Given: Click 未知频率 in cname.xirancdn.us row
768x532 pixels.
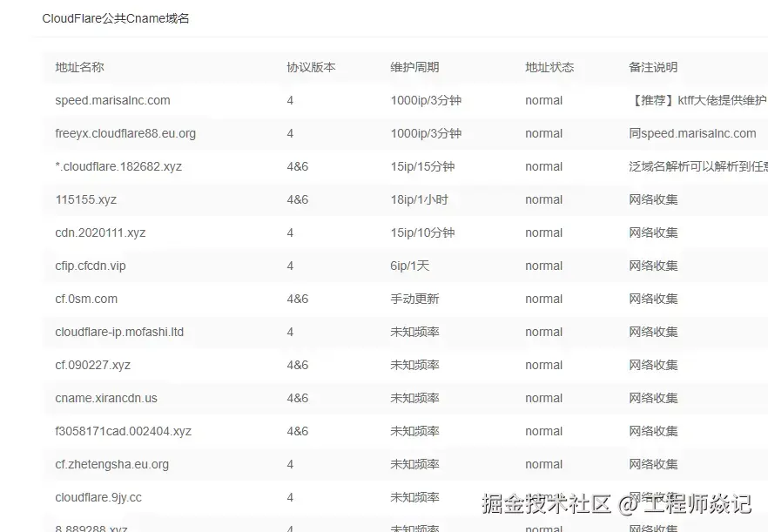Looking at the screenshot, I should coord(414,398).
